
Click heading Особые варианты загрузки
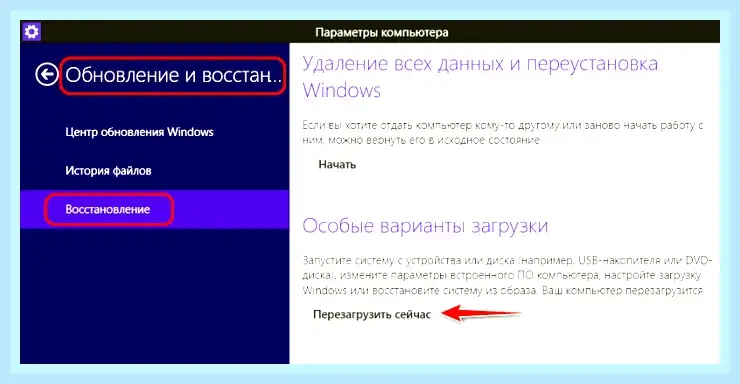[x=425, y=226]
